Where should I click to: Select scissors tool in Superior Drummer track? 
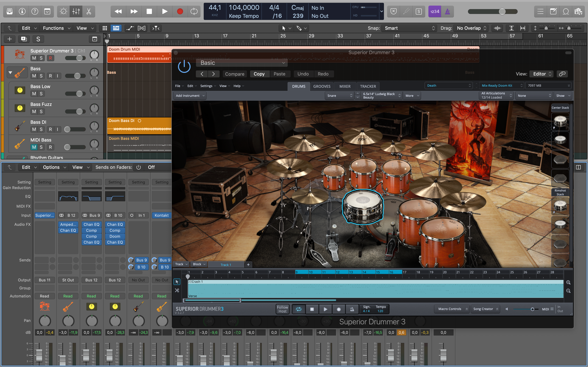click(177, 290)
